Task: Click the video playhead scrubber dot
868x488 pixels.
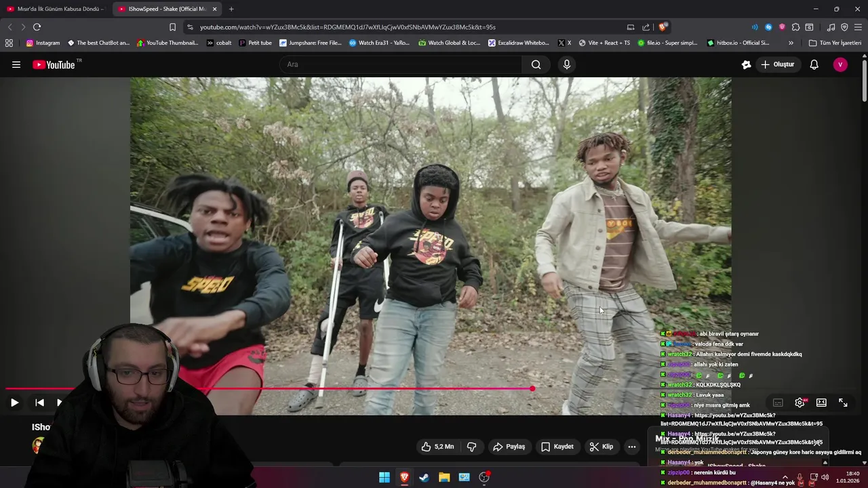Action: [532, 389]
